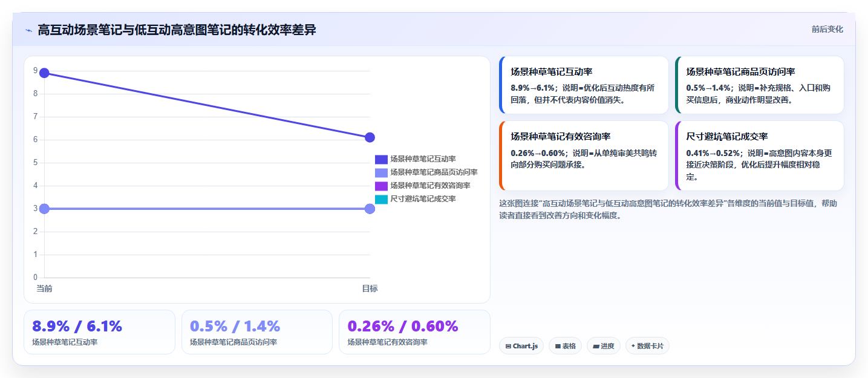The width and height of the screenshot is (868, 378).
Task: Click the 8.9% / 6.1% metric value
Action: [x=77, y=327]
